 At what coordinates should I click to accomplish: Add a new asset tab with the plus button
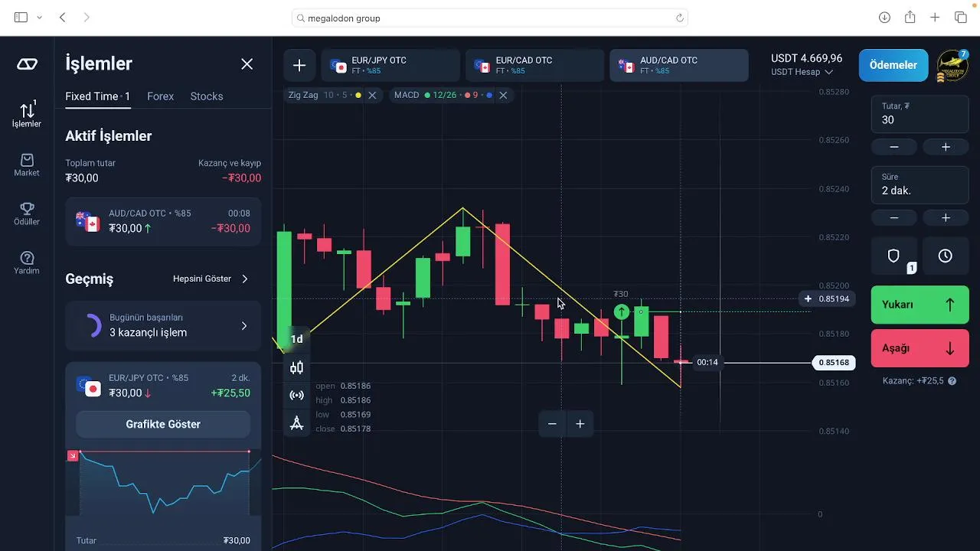(299, 66)
